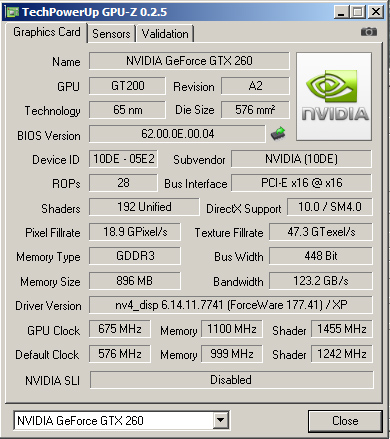The height and width of the screenshot is (439, 390).
Task: Click the Bandwidth 123.2 GB/s field
Action: (x=321, y=281)
